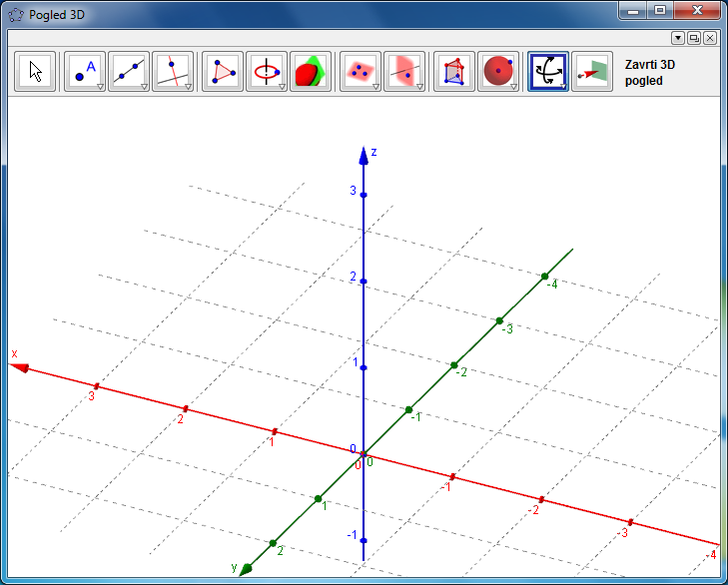Open the Sphere tool dropdown arrow

[x=513, y=87]
